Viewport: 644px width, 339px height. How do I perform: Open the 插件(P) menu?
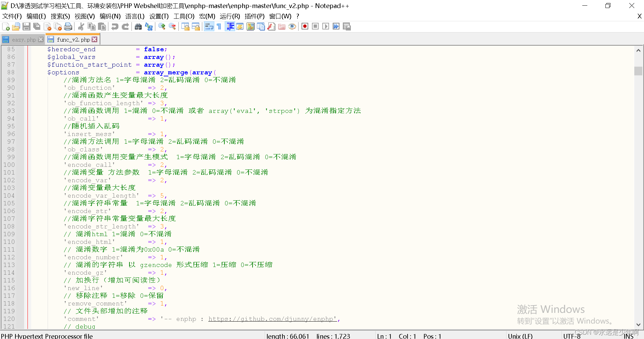click(255, 16)
